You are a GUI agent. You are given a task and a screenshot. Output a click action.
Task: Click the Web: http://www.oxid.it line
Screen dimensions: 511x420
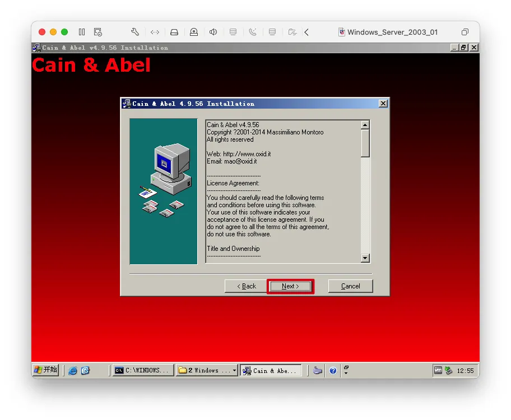tap(239, 154)
